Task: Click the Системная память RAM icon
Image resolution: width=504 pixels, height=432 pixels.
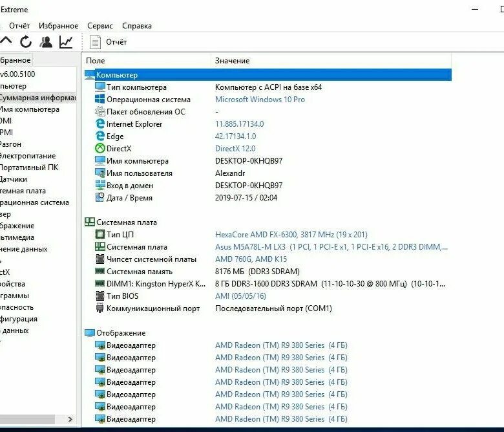Action: click(x=100, y=271)
